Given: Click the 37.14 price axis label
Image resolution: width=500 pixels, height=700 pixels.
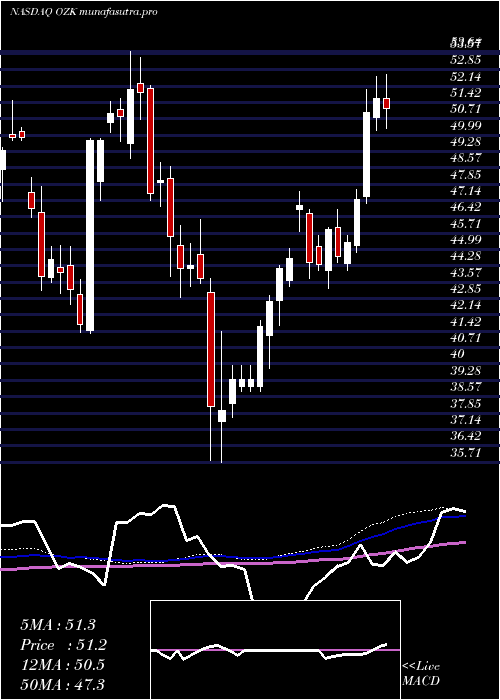Looking at the screenshot, I should pyautogui.click(x=466, y=420).
